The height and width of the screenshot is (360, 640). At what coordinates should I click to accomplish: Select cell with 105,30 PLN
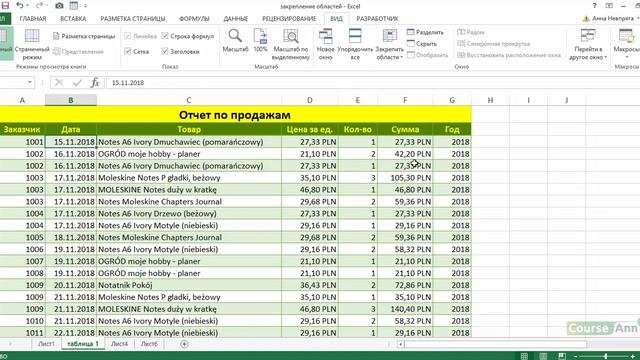(x=405, y=178)
